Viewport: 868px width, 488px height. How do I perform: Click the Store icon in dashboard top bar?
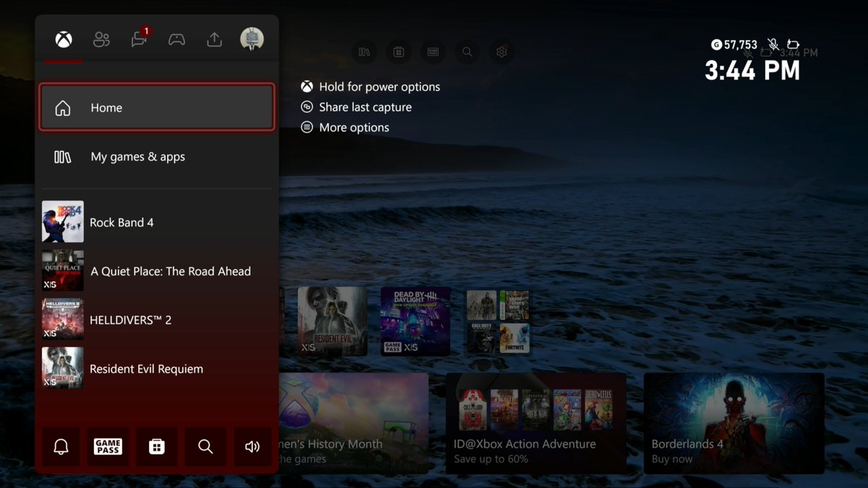[399, 52]
